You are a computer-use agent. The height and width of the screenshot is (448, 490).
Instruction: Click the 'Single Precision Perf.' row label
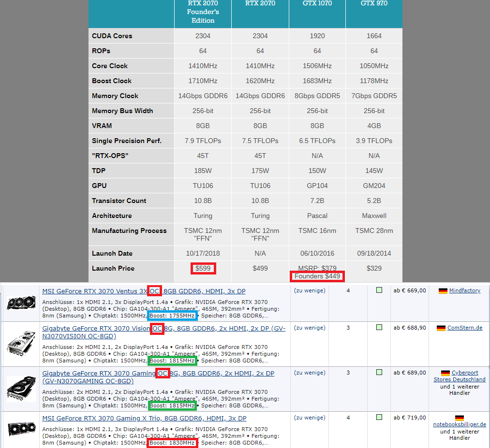click(x=127, y=141)
